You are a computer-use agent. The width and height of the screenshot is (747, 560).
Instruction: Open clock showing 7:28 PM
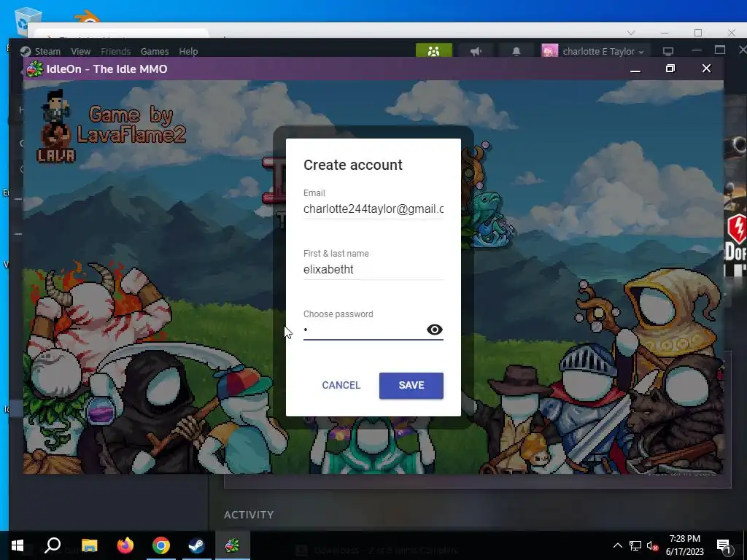(x=684, y=545)
